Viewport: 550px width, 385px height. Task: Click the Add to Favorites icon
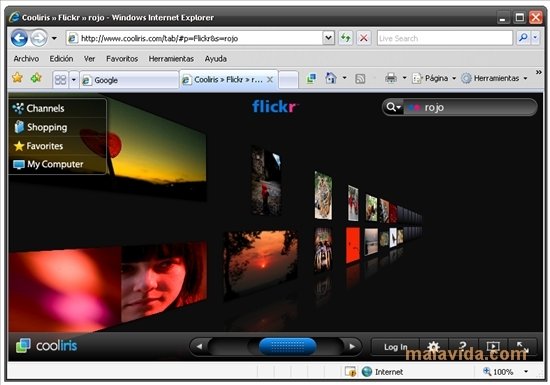coord(36,77)
